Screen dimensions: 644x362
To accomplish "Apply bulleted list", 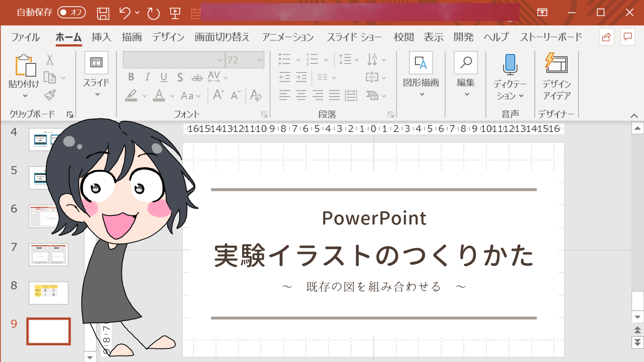I will [284, 59].
